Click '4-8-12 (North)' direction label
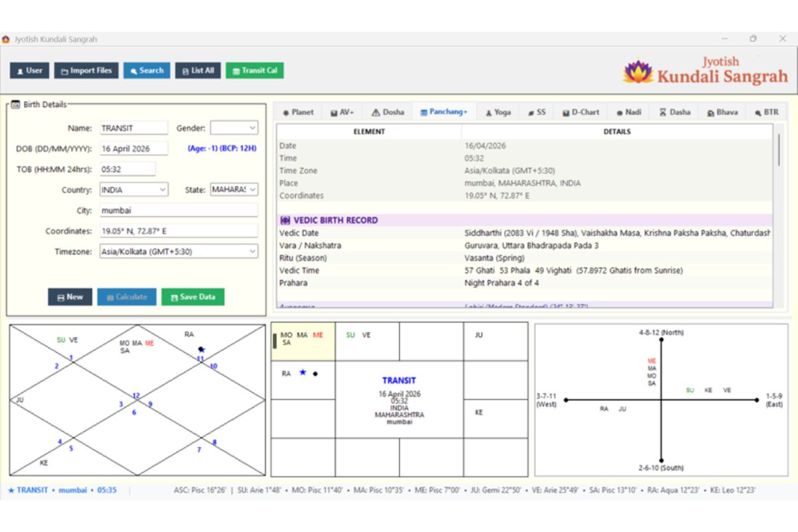 pos(661,332)
